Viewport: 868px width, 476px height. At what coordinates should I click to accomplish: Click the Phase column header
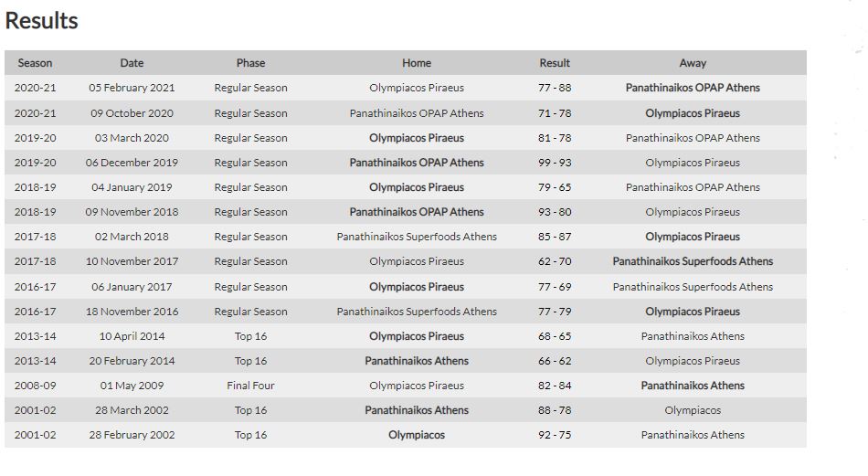tap(250, 63)
